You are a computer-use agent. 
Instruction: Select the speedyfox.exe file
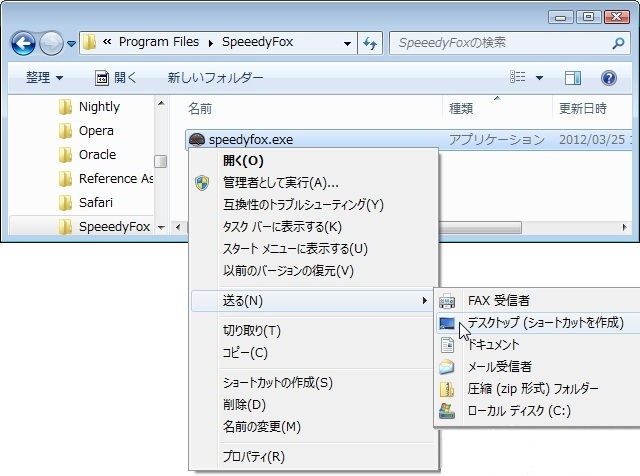pos(408,140)
